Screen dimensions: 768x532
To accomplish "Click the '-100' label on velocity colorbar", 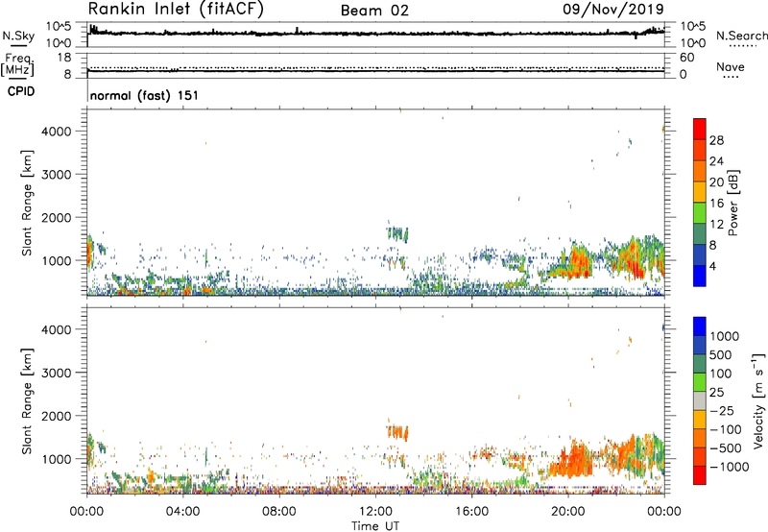I will (x=726, y=429).
